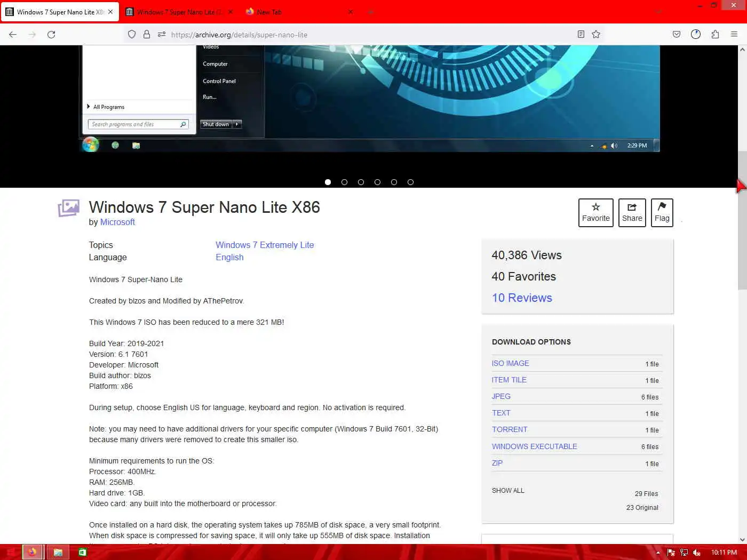Open the Windows 7 Extremely Lite topic

click(265, 245)
